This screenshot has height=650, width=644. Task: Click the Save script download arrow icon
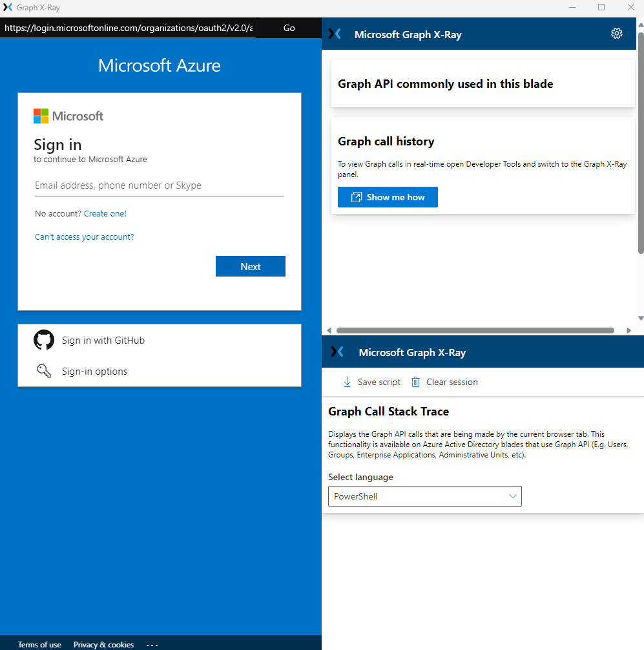pos(348,382)
